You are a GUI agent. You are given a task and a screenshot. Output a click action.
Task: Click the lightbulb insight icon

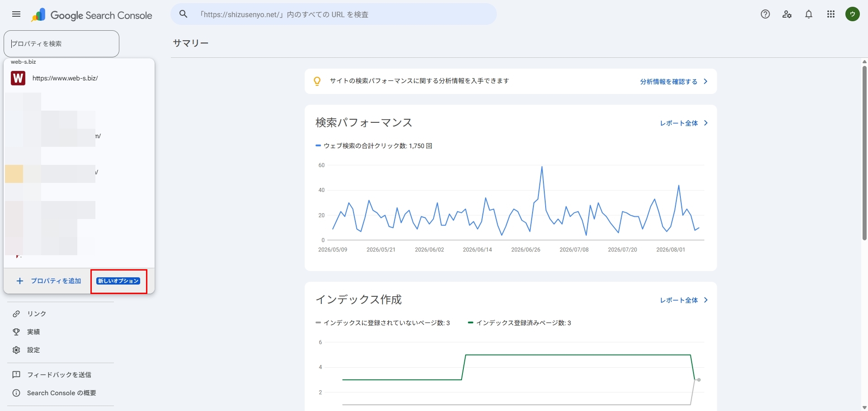pos(317,81)
